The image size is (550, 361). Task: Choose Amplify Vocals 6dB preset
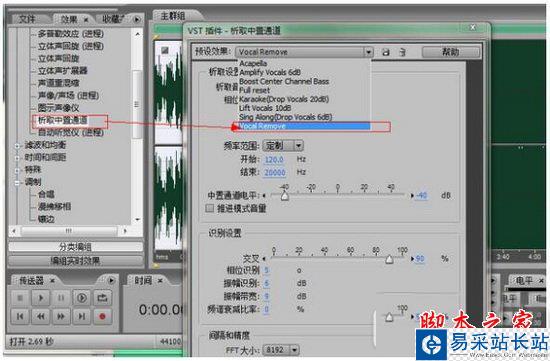(270, 72)
